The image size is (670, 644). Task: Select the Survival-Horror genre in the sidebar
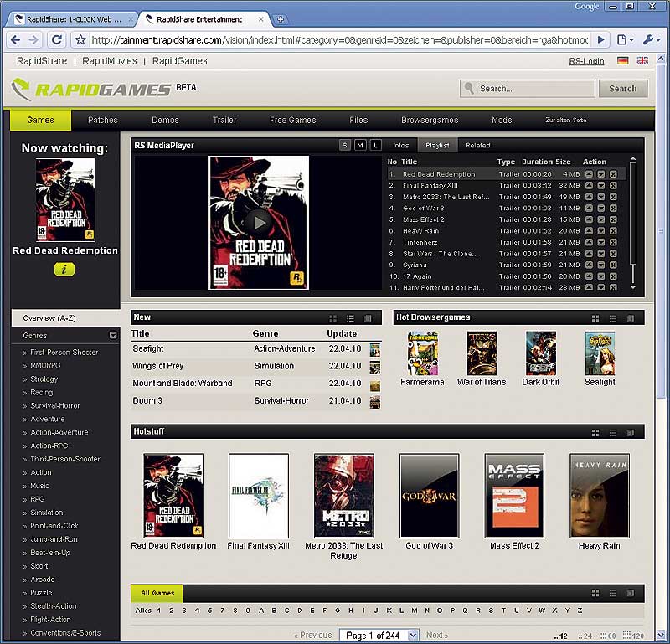tap(55, 405)
